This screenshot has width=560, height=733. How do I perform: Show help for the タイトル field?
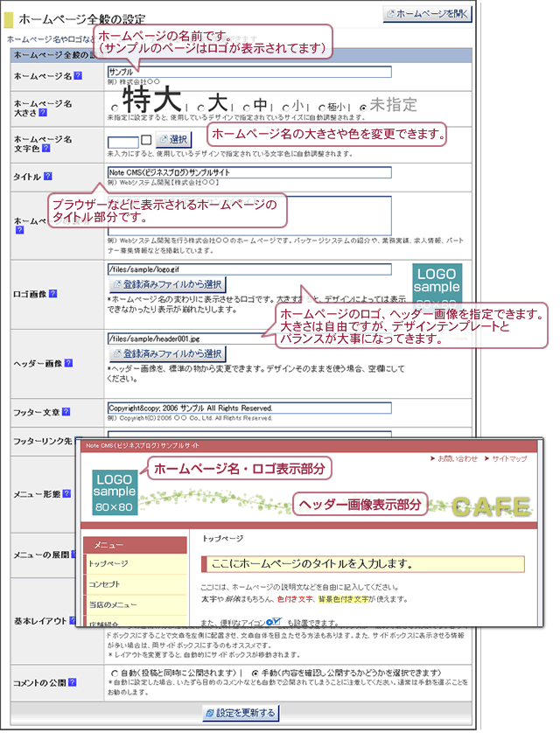tap(47, 176)
